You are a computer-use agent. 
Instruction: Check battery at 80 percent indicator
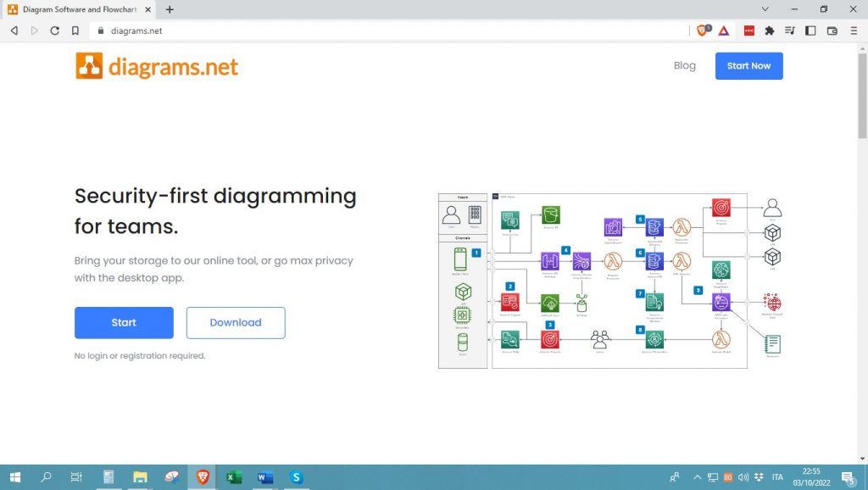click(x=727, y=476)
